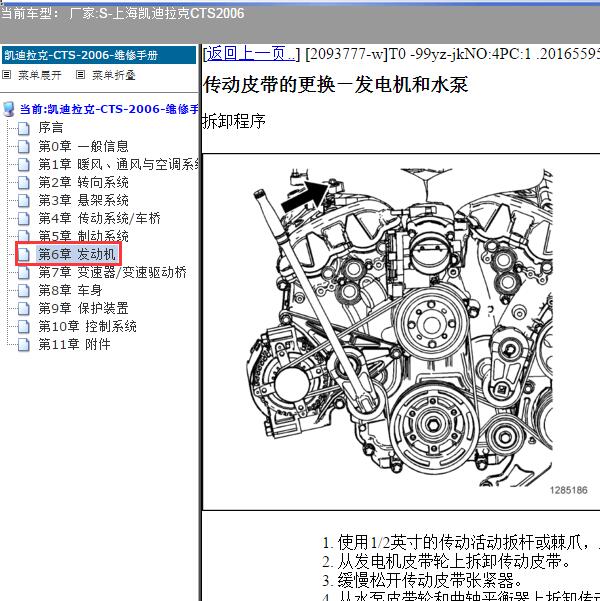Click the page icon next to 第8章

[x=24, y=291]
